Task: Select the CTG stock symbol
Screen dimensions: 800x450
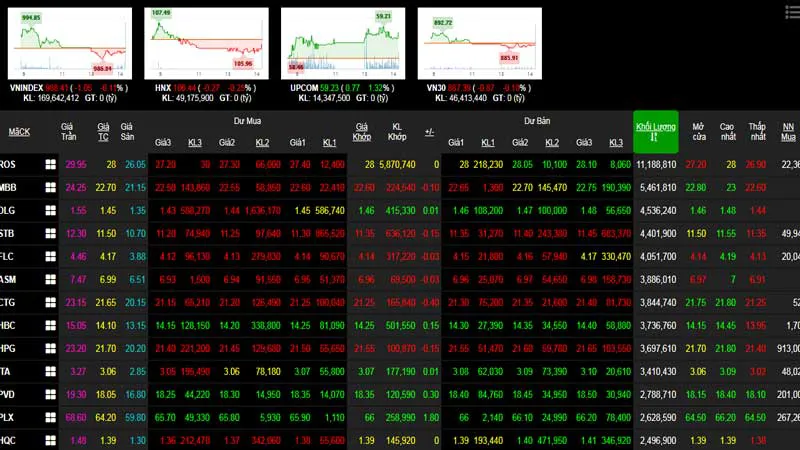Action: click(x=7, y=302)
